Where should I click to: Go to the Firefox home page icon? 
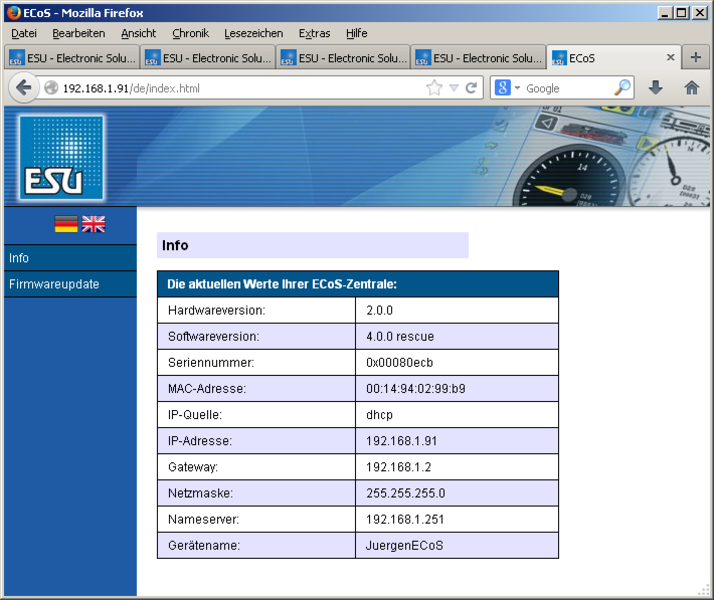pos(691,87)
